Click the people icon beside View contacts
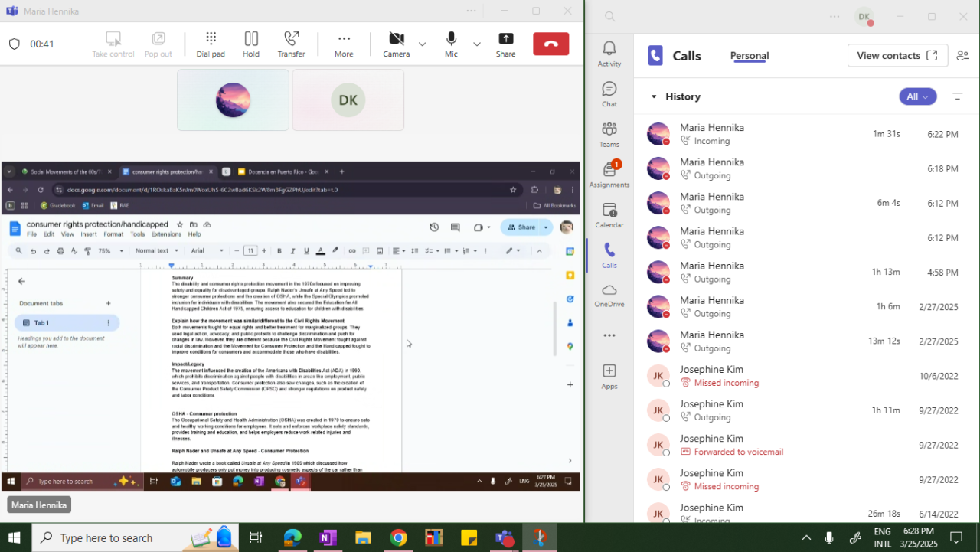This screenshot has height=552, width=980. (x=962, y=55)
